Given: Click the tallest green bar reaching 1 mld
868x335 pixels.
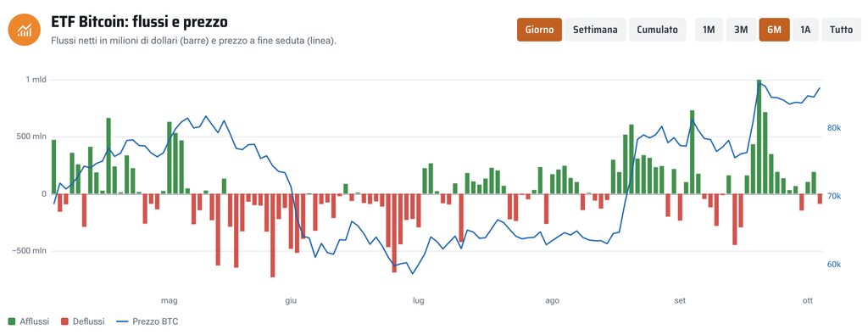Looking at the screenshot, I should (759, 137).
